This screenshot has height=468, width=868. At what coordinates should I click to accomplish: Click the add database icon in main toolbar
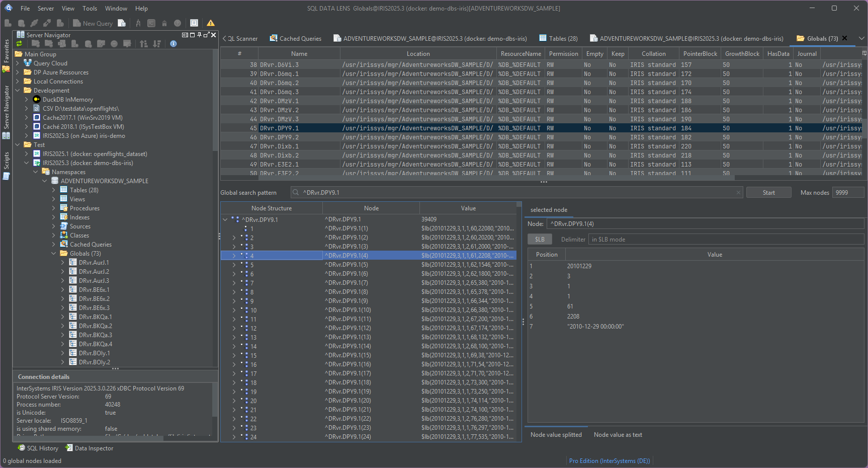[x=21, y=23]
